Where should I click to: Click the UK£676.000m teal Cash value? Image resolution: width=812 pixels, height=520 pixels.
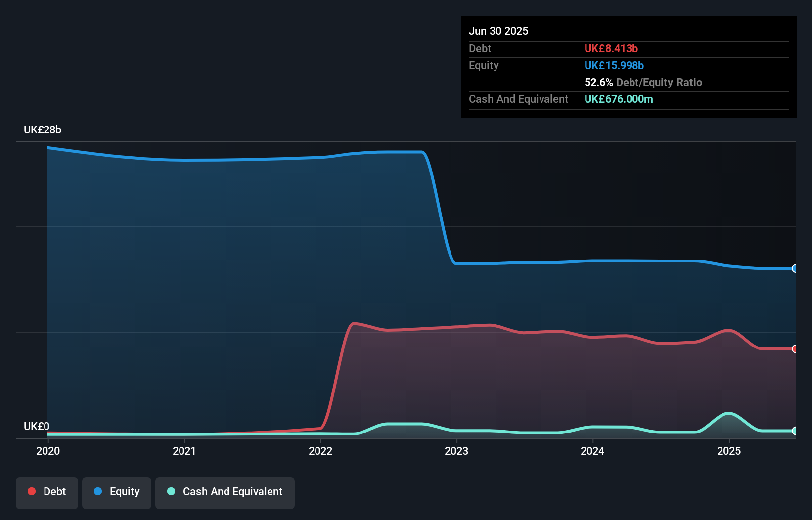pyautogui.click(x=619, y=99)
